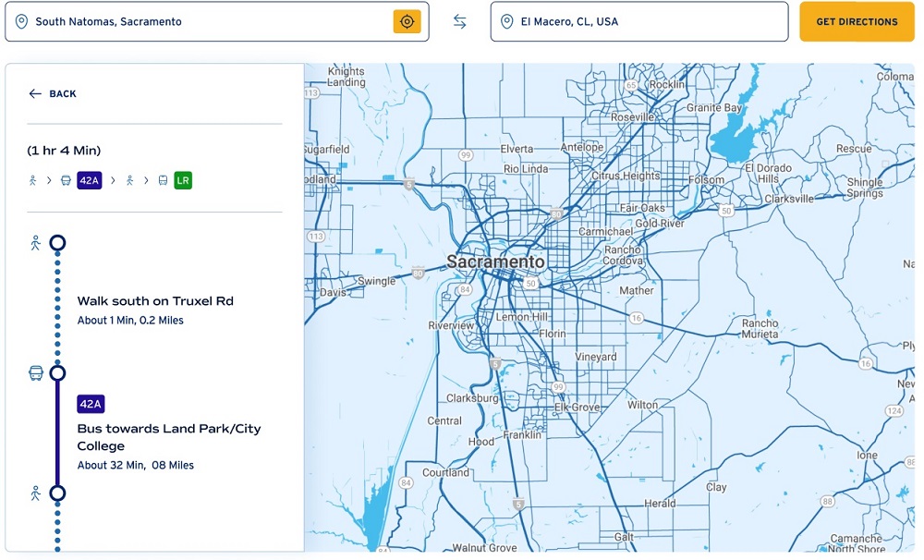
Task: Click the walking icon at the route start
Action: [35, 243]
